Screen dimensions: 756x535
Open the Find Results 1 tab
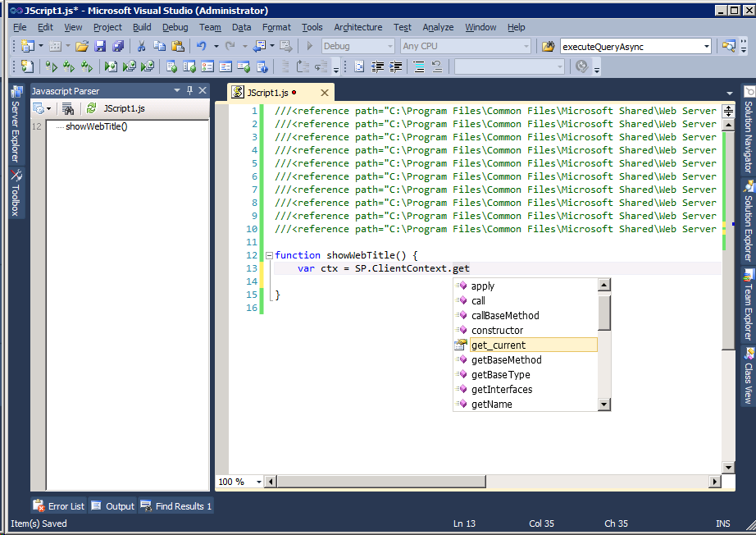click(176, 506)
